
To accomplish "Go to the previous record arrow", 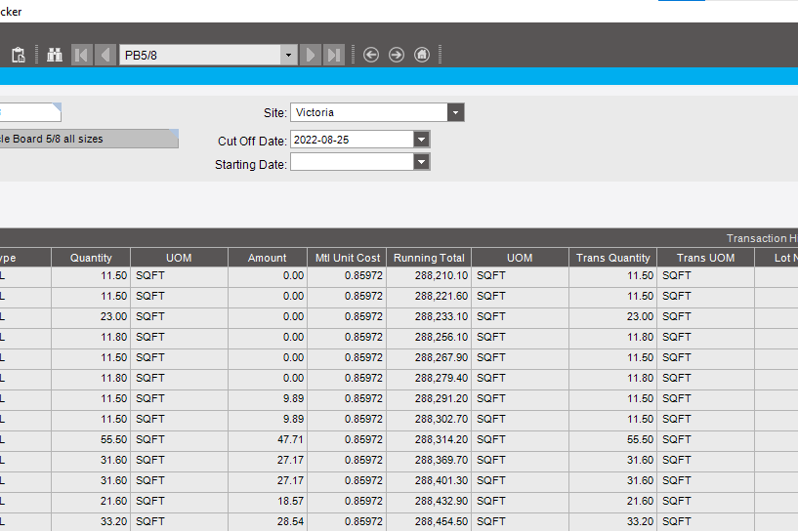I will [x=105, y=55].
